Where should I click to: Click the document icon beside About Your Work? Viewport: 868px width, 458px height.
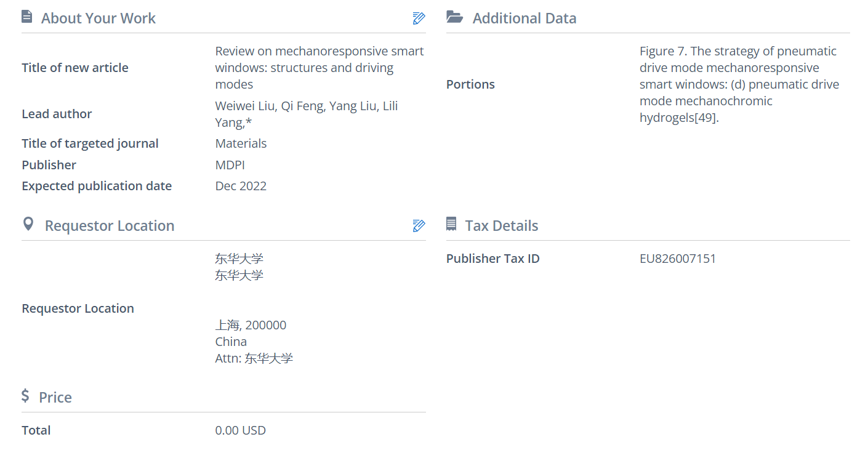(27, 17)
